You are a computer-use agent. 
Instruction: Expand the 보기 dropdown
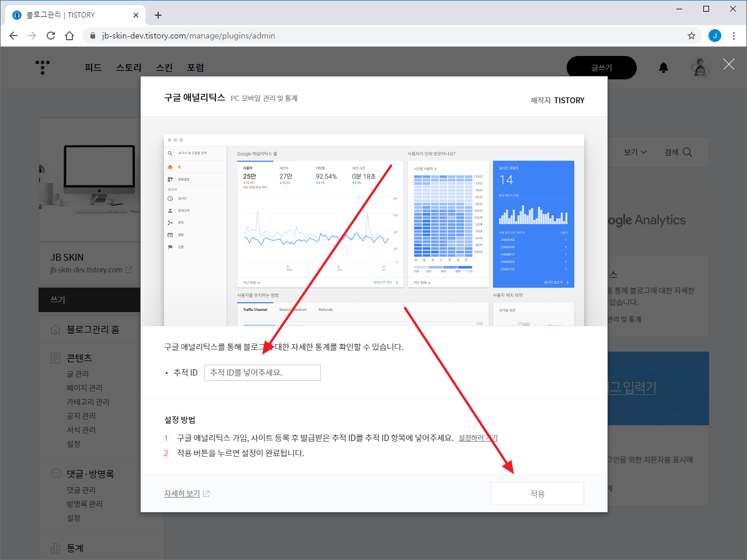point(635,152)
